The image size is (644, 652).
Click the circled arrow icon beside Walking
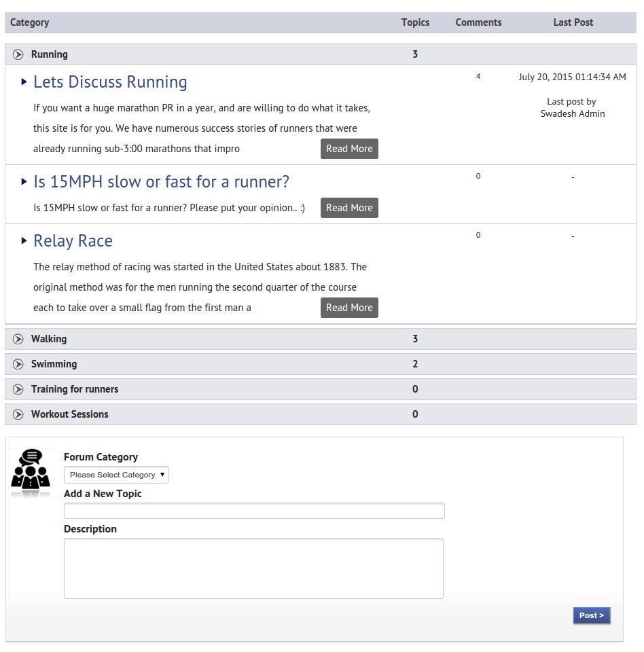pyautogui.click(x=18, y=339)
